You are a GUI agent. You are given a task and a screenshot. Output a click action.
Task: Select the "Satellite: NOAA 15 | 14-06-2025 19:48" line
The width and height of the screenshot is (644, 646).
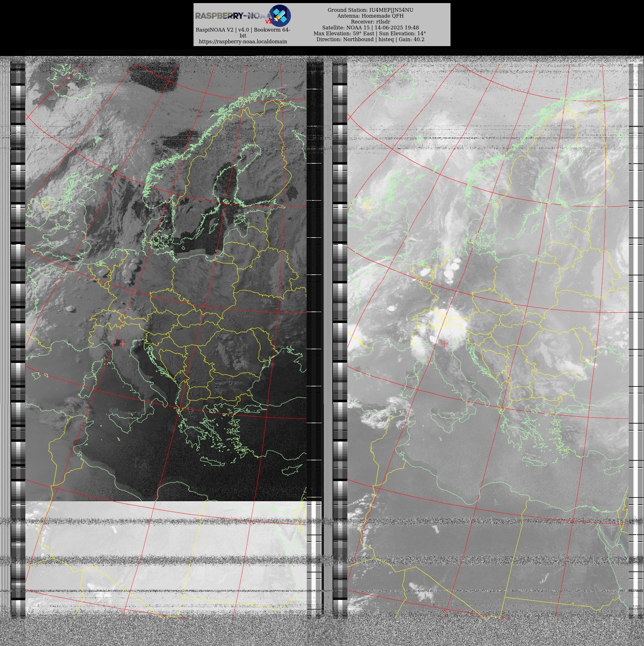click(x=370, y=28)
